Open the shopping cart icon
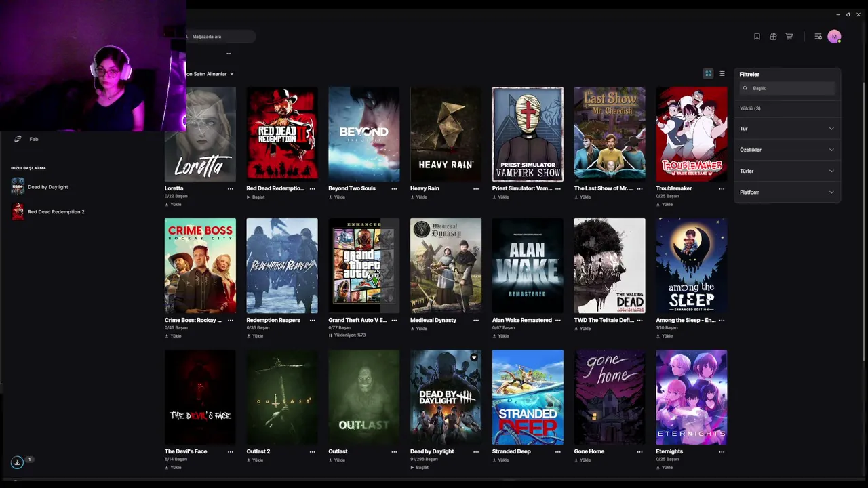This screenshot has width=868, height=488. point(789,37)
